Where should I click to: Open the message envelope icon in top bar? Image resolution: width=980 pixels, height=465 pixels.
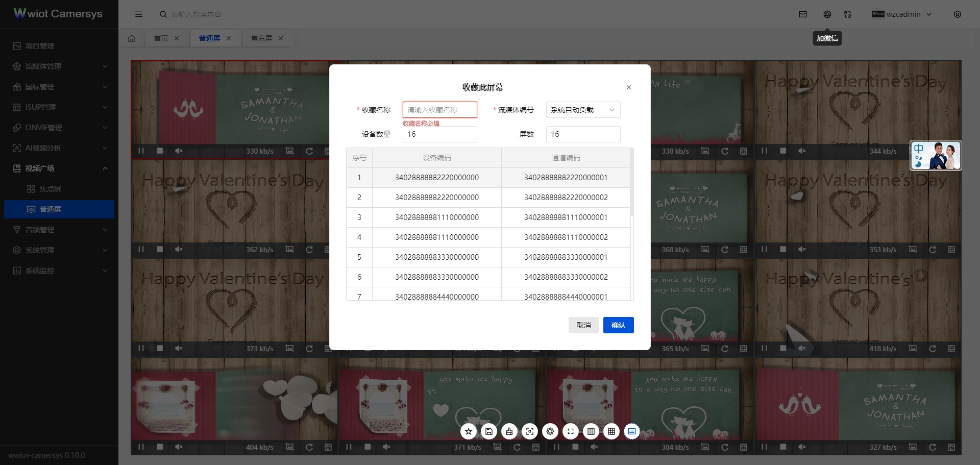click(x=802, y=14)
